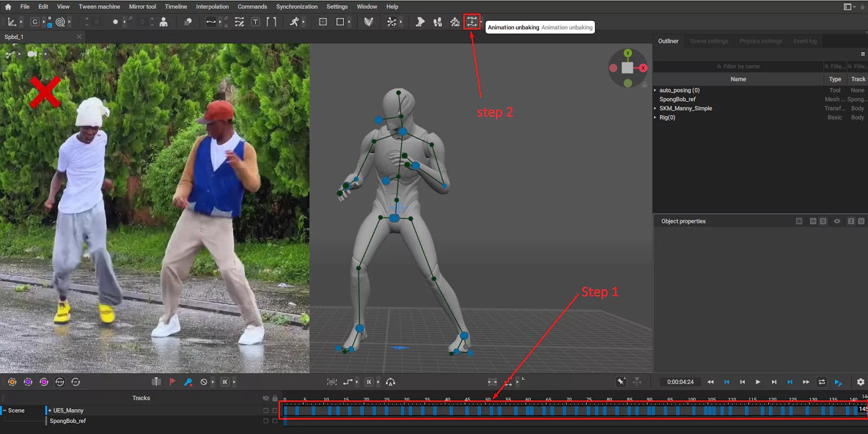Screen dimensions: 868x434
Task: Click the interpolation curve icon
Action: click(211, 22)
